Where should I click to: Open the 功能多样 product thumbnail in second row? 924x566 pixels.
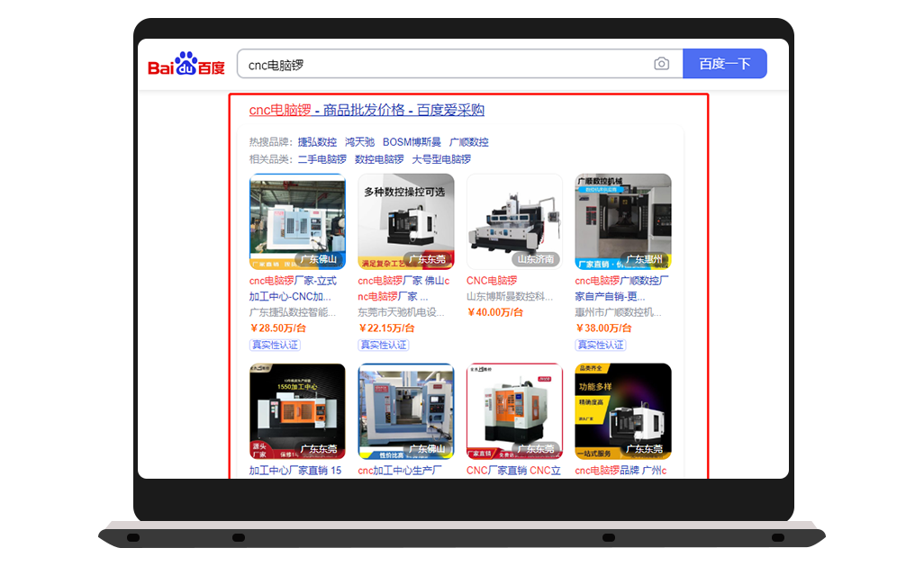point(623,411)
